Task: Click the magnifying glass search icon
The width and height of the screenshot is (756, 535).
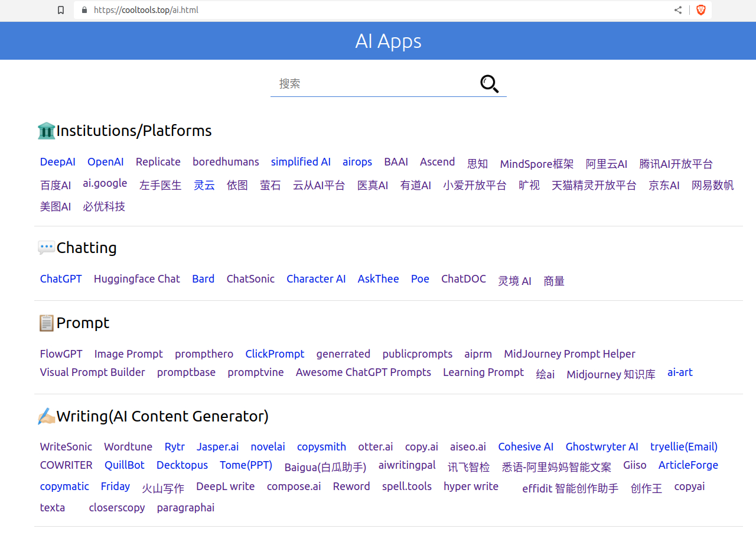Action: pyautogui.click(x=489, y=84)
